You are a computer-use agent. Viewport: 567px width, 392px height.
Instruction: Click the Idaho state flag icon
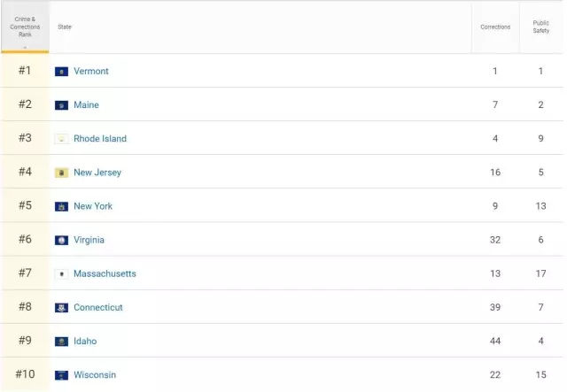click(x=61, y=342)
